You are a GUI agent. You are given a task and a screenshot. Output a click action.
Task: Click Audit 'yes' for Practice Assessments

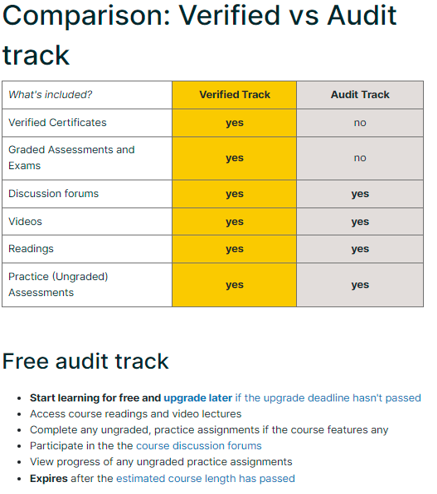[360, 285]
